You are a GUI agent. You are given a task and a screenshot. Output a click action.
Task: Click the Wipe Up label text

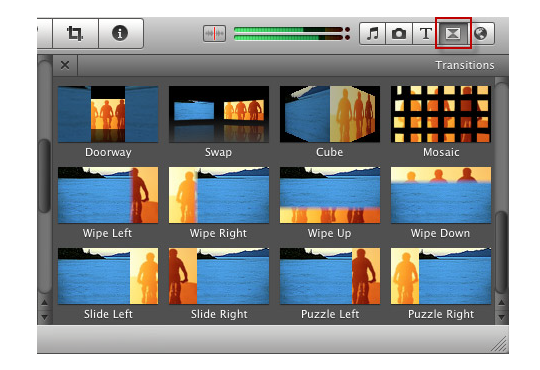(x=330, y=233)
